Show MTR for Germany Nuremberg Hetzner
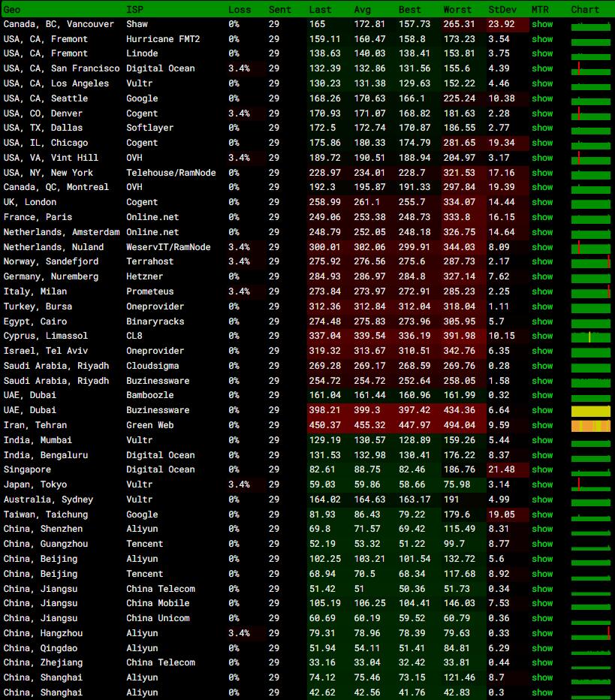615x700 pixels. coord(542,276)
